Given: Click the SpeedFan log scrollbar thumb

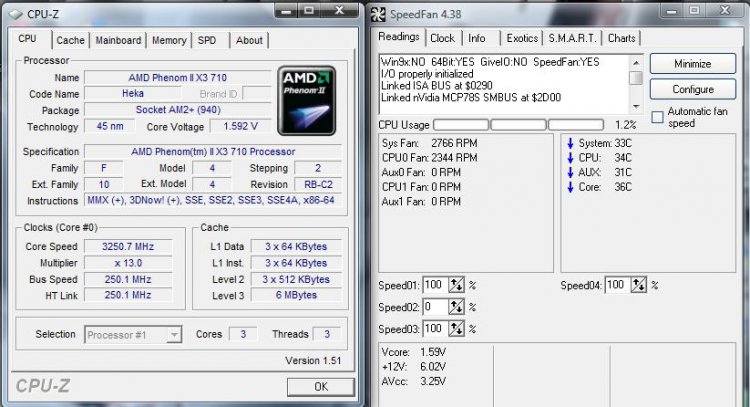Looking at the screenshot, I should tap(636, 78).
